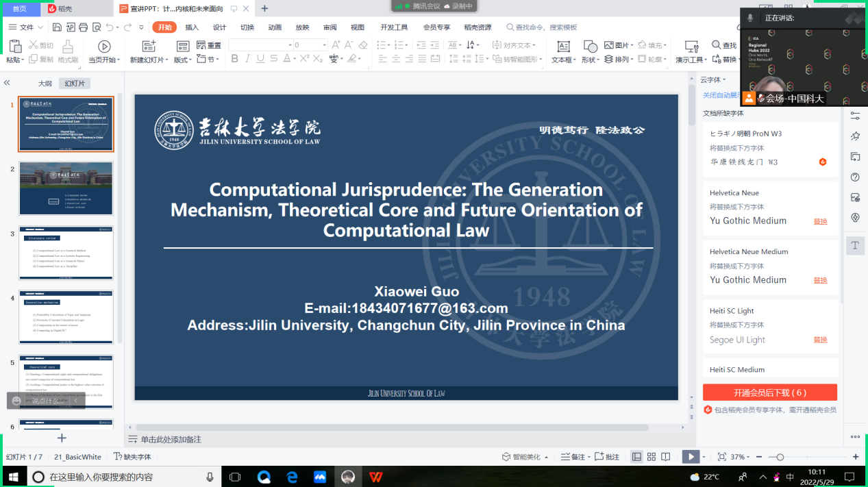Switch to the 大纲 (Outline) pane tab
868x487 pixels.
(45, 84)
